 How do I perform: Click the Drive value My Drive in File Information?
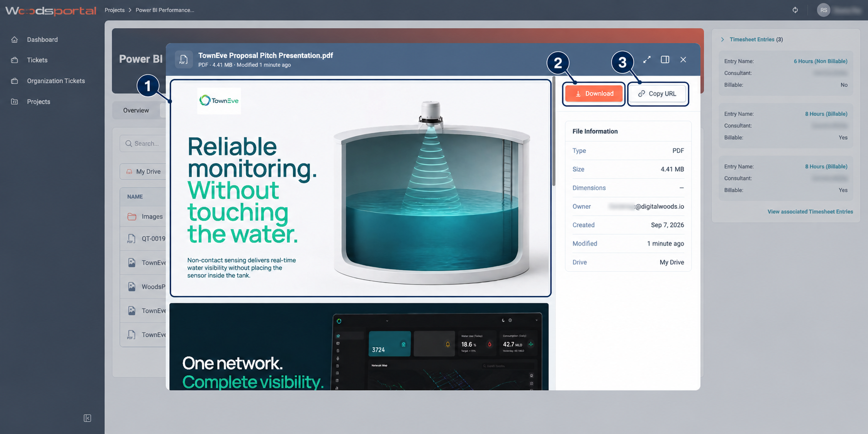672,263
